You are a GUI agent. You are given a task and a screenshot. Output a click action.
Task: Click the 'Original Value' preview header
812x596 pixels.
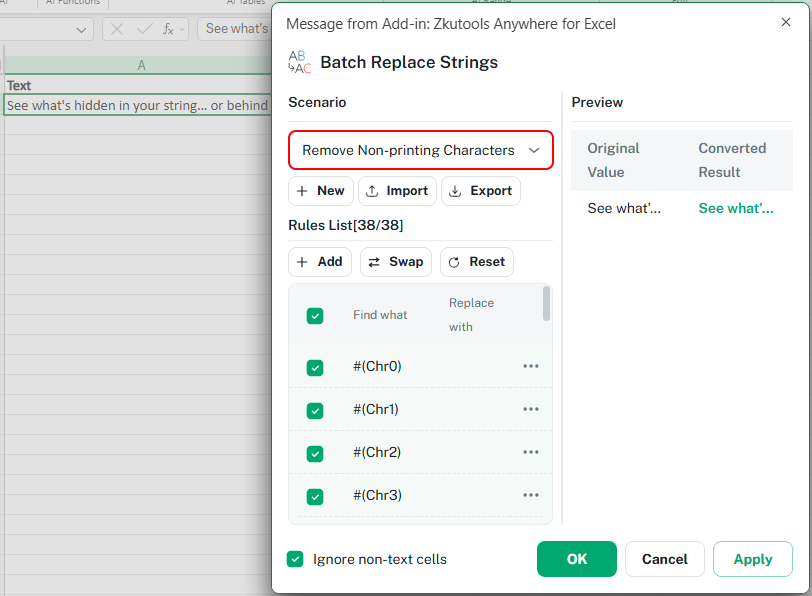tap(613, 160)
